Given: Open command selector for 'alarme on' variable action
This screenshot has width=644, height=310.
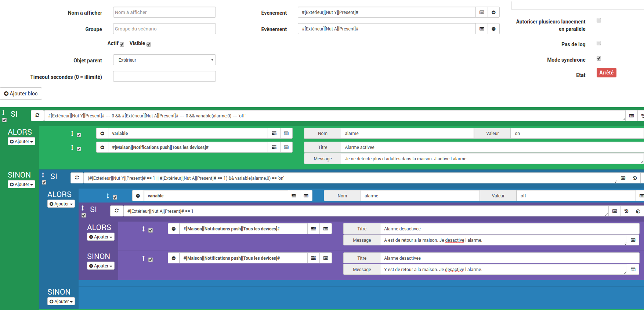Looking at the screenshot, I should 286,134.
